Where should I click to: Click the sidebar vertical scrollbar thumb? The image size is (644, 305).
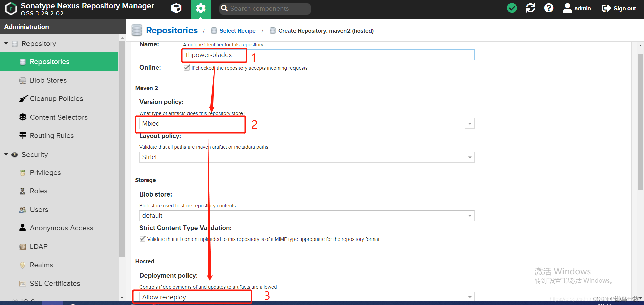click(x=122, y=149)
